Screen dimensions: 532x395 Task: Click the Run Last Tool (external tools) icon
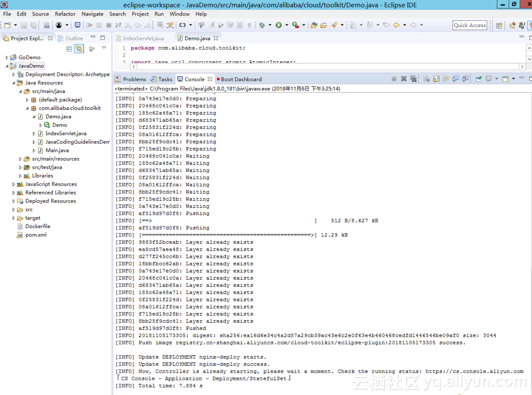296,25
